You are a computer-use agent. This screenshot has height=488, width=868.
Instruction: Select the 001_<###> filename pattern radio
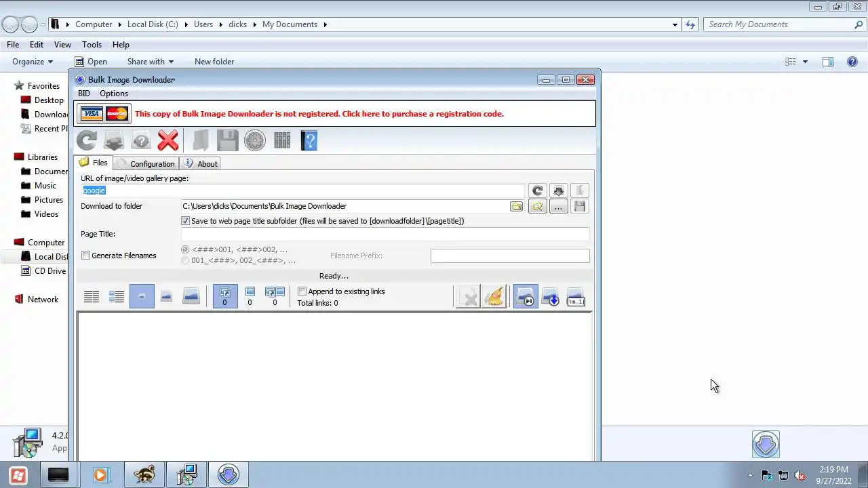pos(185,260)
